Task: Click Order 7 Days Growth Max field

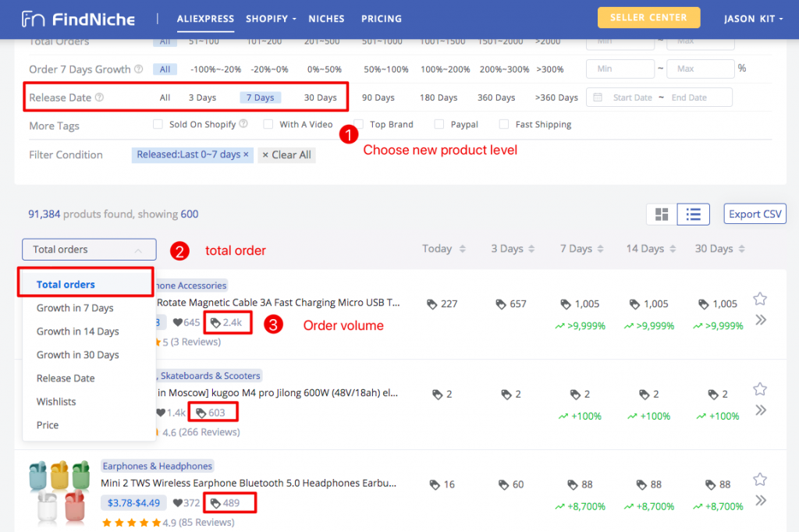Action: pyautogui.click(x=700, y=69)
